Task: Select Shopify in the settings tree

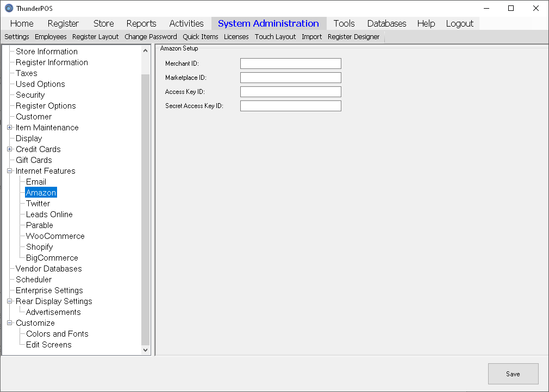Action: 40,247
